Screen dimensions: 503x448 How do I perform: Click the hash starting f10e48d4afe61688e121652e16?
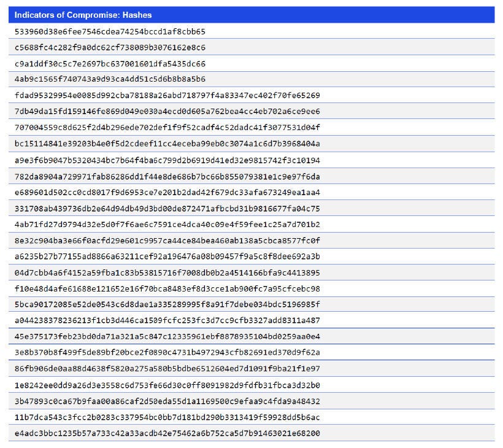point(123,287)
